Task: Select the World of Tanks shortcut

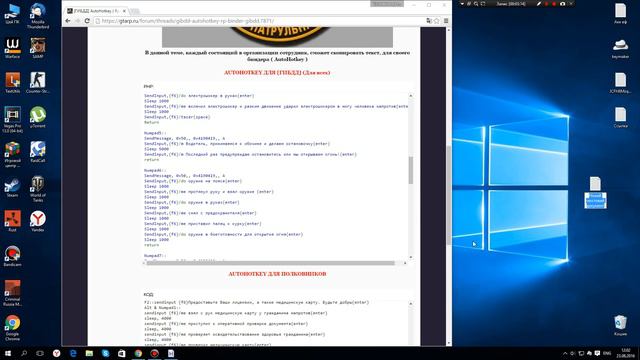Action: coord(38,189)
